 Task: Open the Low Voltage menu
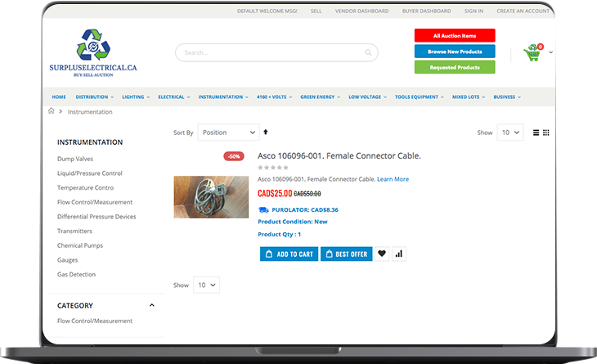coord(367,97)
